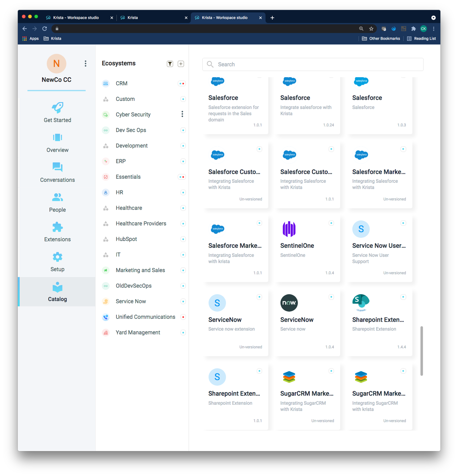The width and height of the screenshot is (458, 476).
Task: Open the Setup gear
Action: tap(57, 257)
